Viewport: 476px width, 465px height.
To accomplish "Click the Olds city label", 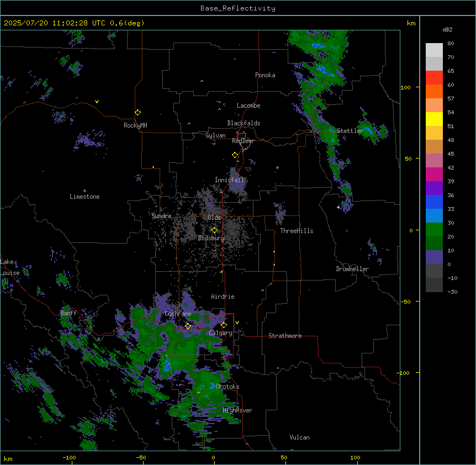I will click(x=214, y=218).
